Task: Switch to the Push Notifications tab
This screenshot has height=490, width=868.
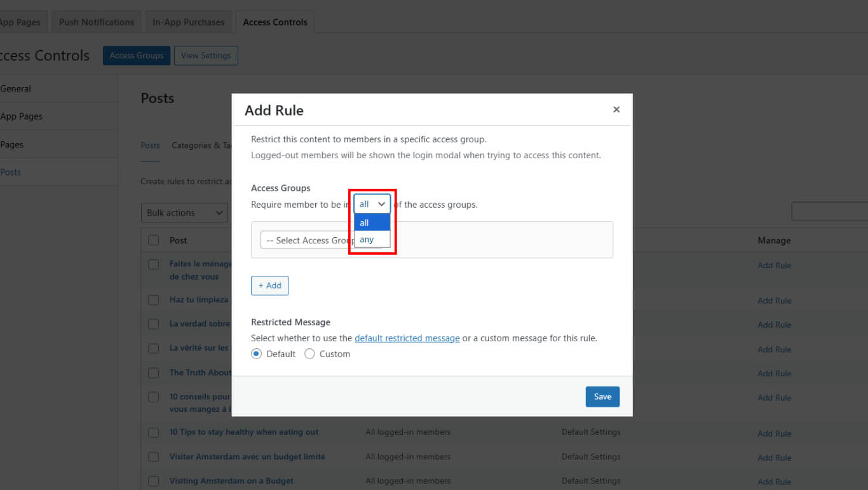Action: [97, 22]
